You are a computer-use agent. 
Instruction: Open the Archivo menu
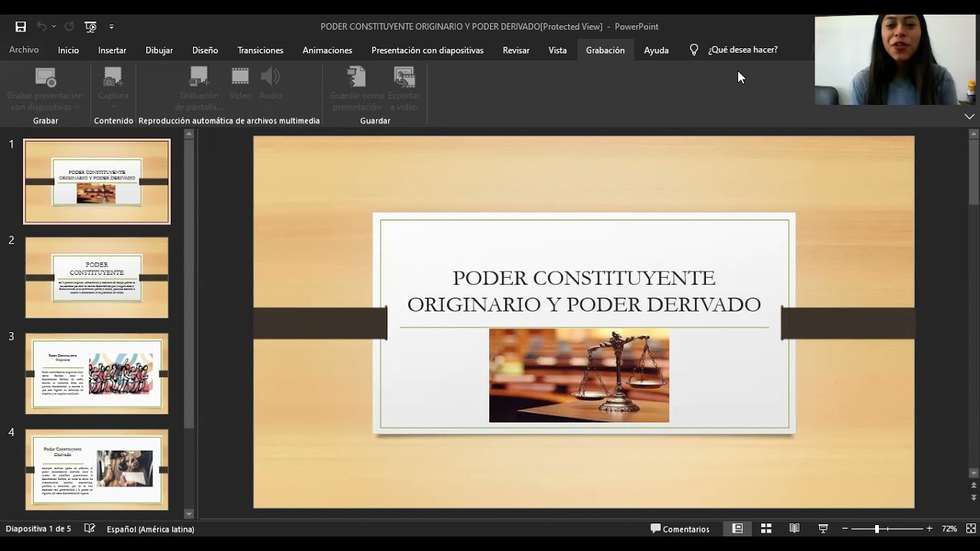coord(24,50)
